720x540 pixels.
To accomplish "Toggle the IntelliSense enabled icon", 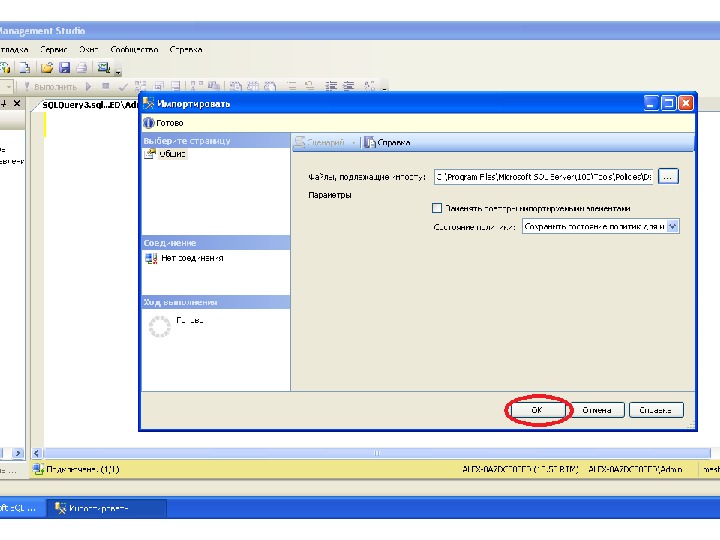I will point(176,86).
